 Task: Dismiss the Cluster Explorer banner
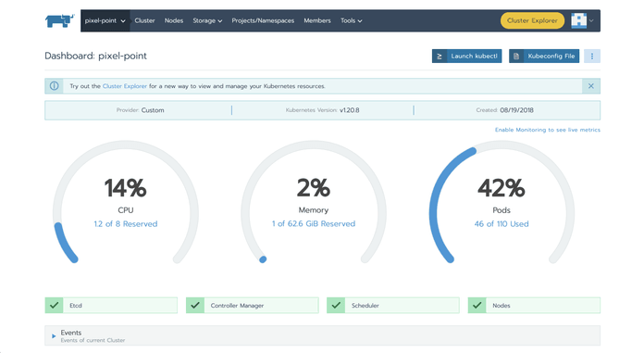pyautogui.click(x=591, y=86)
